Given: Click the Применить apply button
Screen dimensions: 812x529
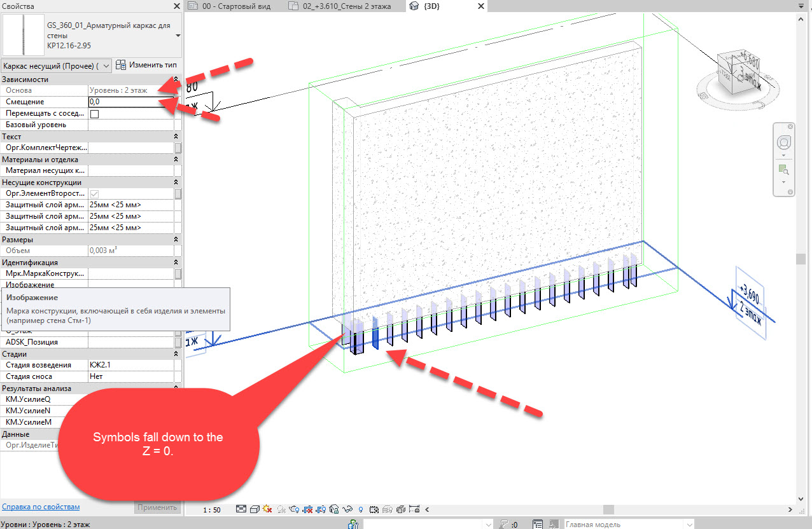Looking at the screenshot, I should pyautogui.click(x=157, y=507).
